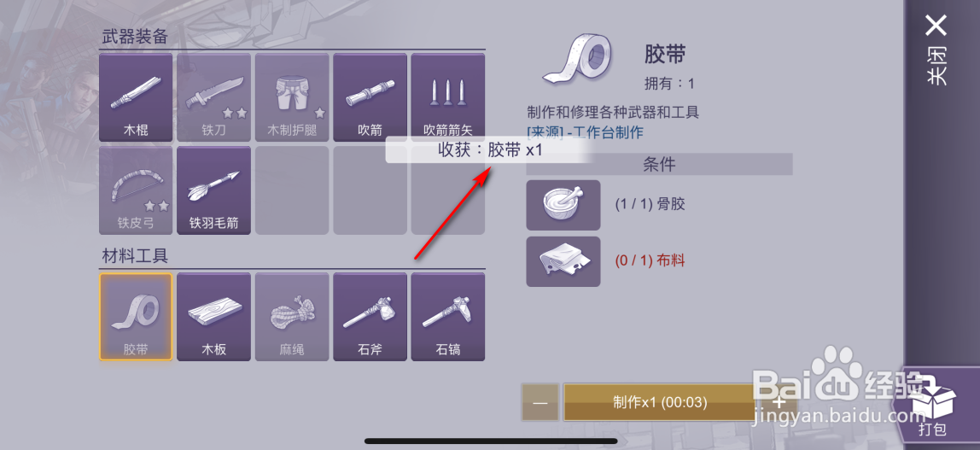The image size is (980, 450).
Task: Select the 石斧 stone axe tool
Action: tap(370, 317)
